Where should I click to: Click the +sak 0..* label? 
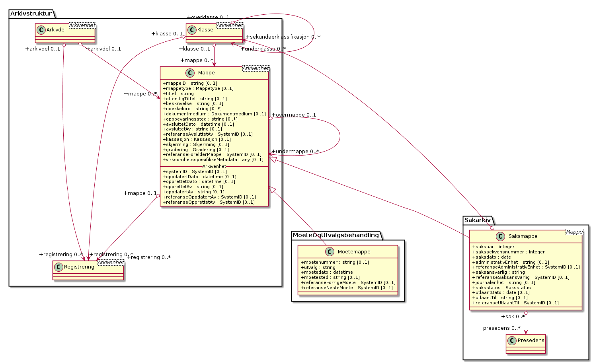513,317
